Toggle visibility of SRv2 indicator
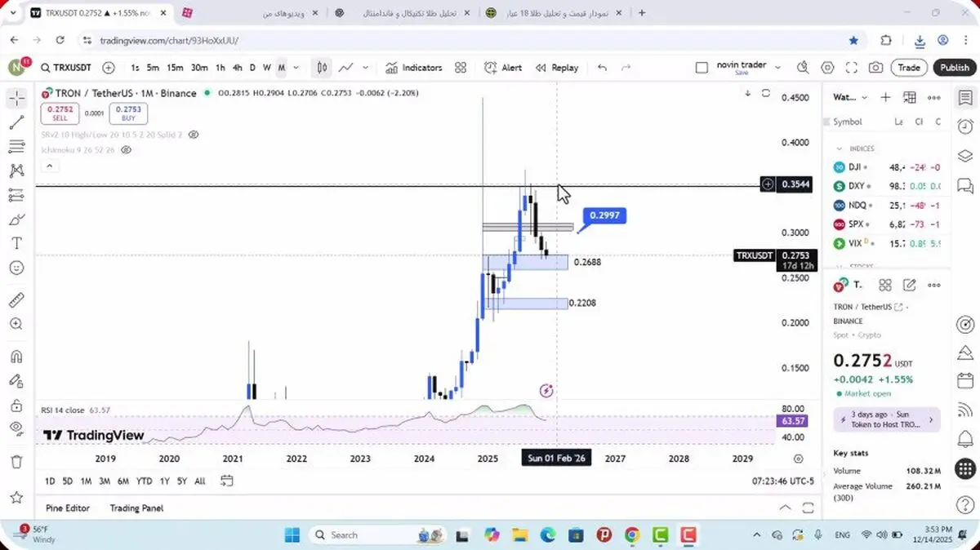This screenshot has height=550, width=980. point(193,134)
